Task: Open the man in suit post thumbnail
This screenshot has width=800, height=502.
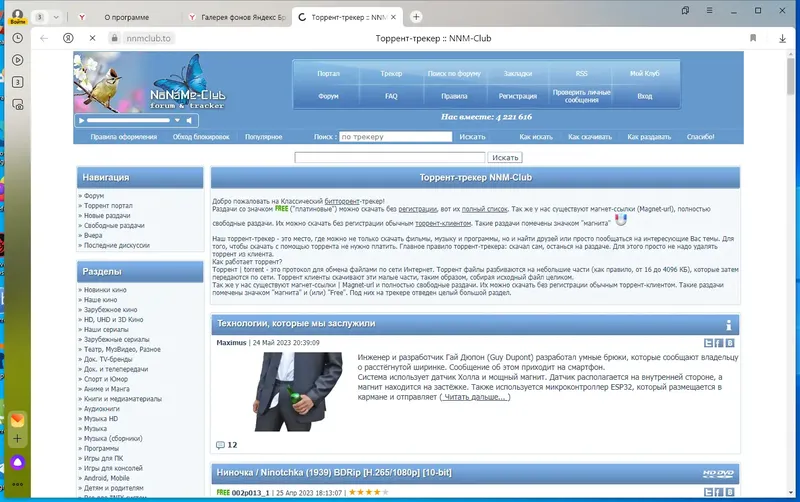Action: click(x=298, y=391)
